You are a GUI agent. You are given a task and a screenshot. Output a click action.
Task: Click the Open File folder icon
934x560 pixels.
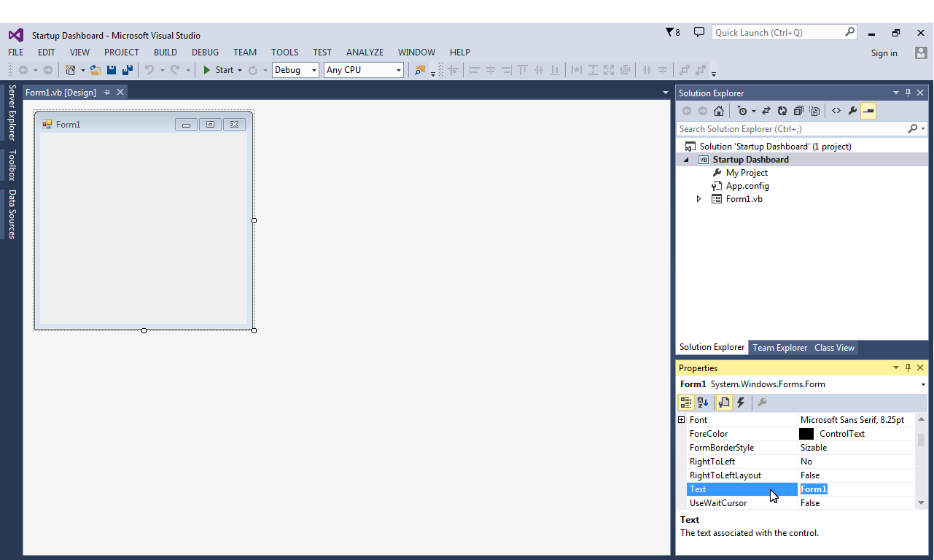coord(95,70)
